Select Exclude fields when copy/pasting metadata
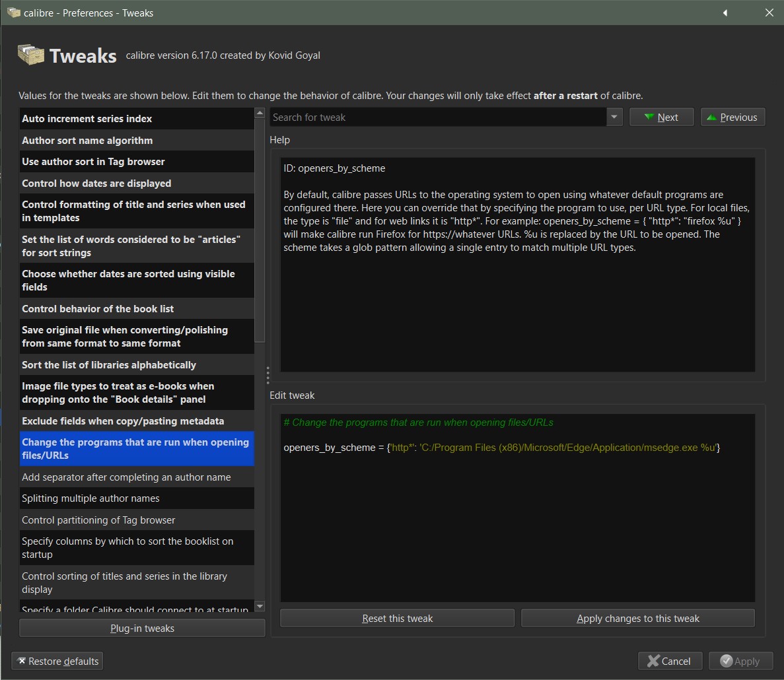The image size is (784, 680). click(x=137, y=421)
